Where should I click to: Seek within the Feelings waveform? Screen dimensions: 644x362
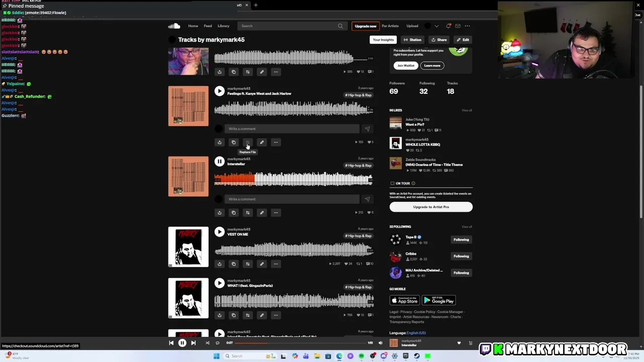[x=293, y=109]
